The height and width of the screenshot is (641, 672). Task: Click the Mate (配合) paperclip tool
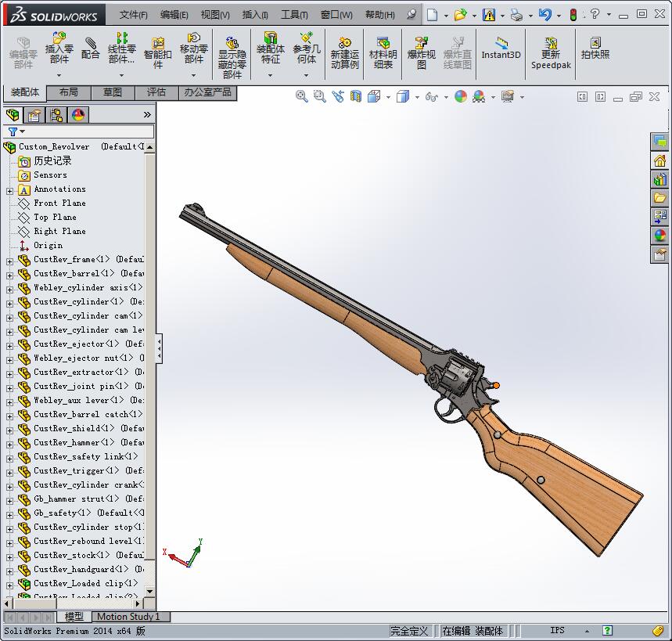tap(91, 49)
